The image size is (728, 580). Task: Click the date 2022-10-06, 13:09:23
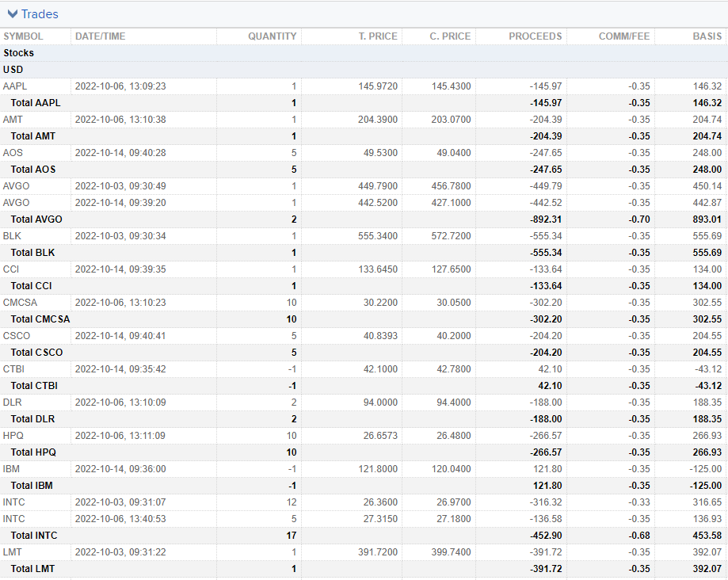pos(120,86)
